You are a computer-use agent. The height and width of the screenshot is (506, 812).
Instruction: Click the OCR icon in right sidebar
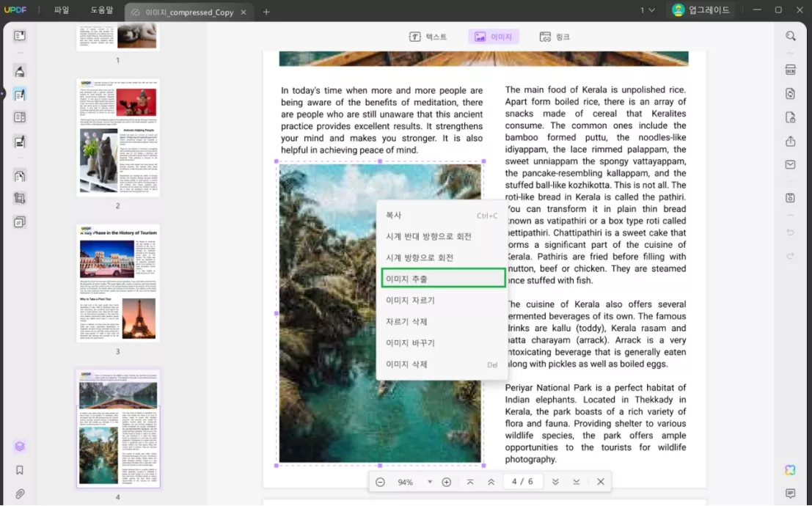(790, 70)
